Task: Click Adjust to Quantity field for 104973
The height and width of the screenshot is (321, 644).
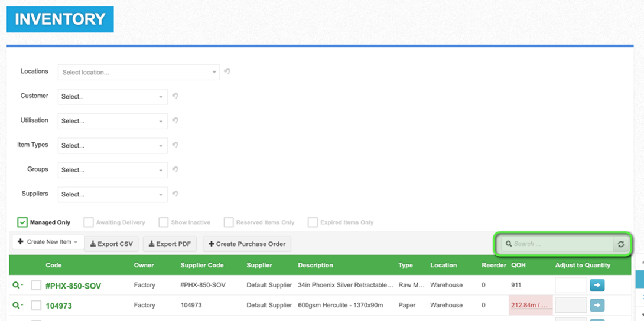Action: coord(571,306)
